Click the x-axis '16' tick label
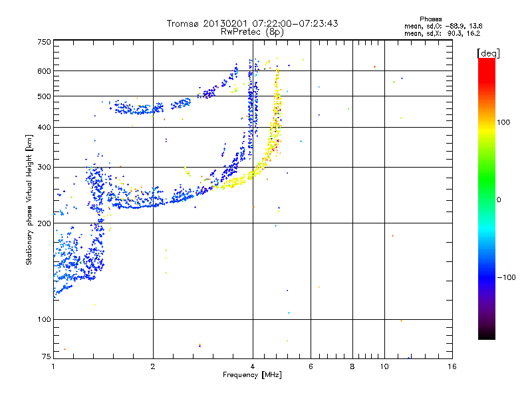The height and width of the screenshot is (399, 532). (452, 366)
